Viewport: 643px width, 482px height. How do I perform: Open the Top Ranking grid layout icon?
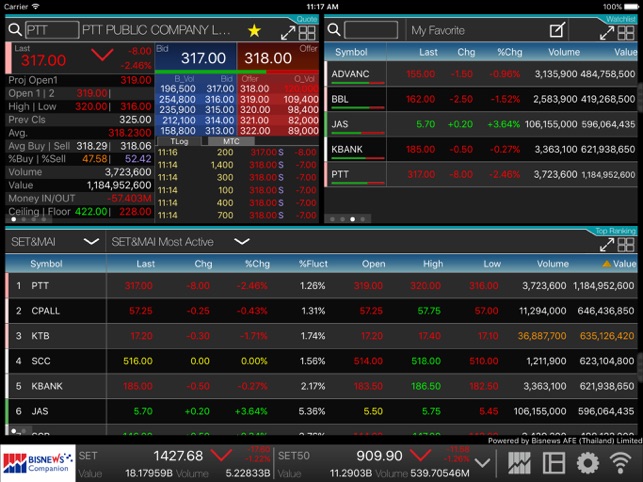pos(626,244)
